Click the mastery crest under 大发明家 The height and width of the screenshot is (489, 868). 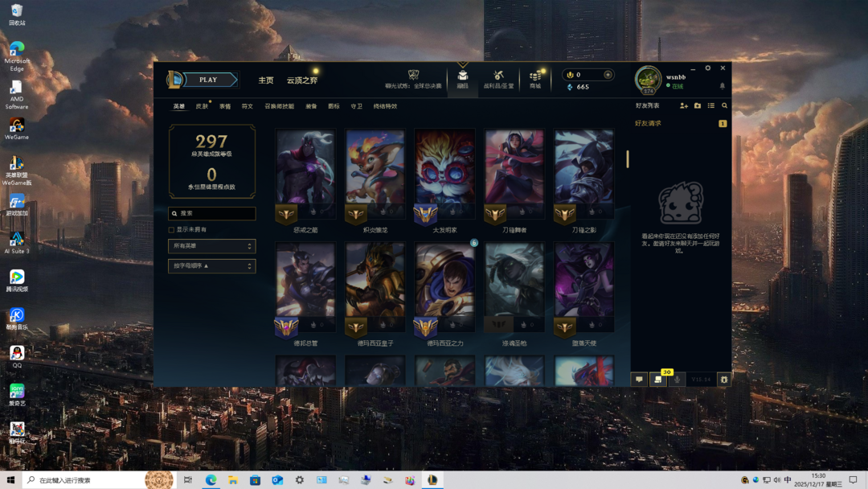point(425,214)
